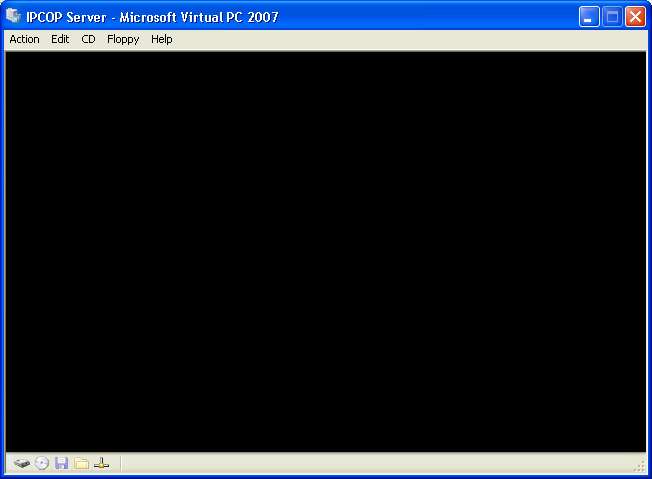Click inside the black virtual machine display
The image size is (652, 479).
326,252
